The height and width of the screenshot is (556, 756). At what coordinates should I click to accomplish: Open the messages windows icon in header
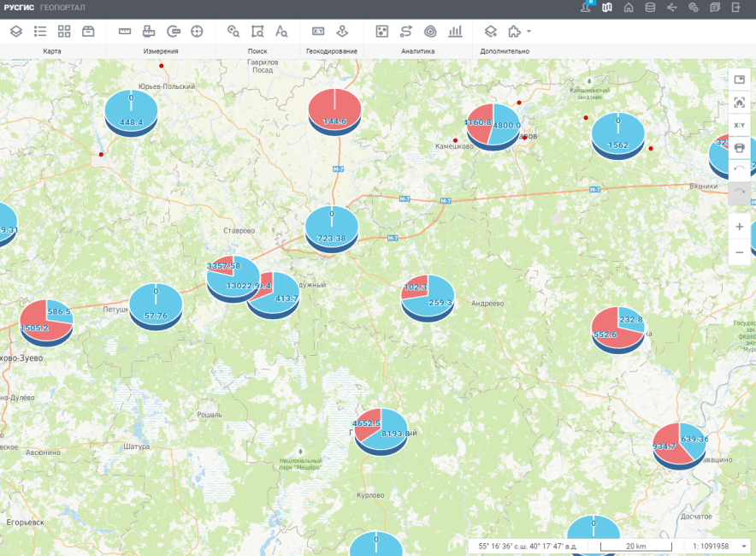point(715,7)
